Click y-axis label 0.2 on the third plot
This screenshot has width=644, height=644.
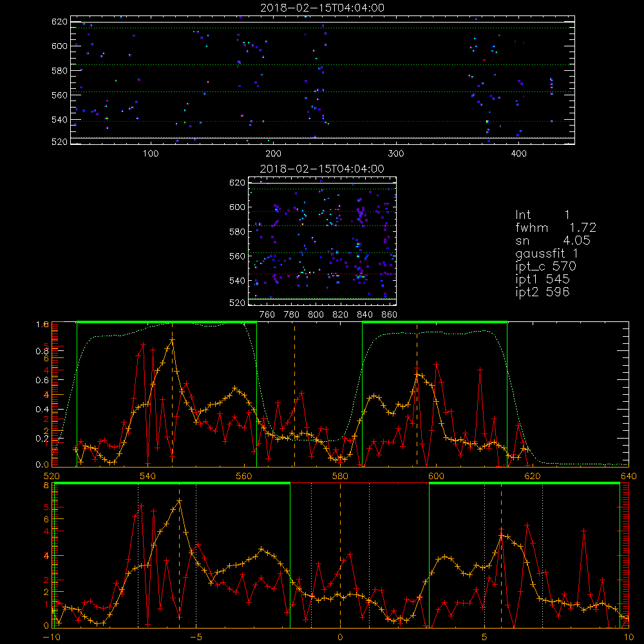click(43, 439)
